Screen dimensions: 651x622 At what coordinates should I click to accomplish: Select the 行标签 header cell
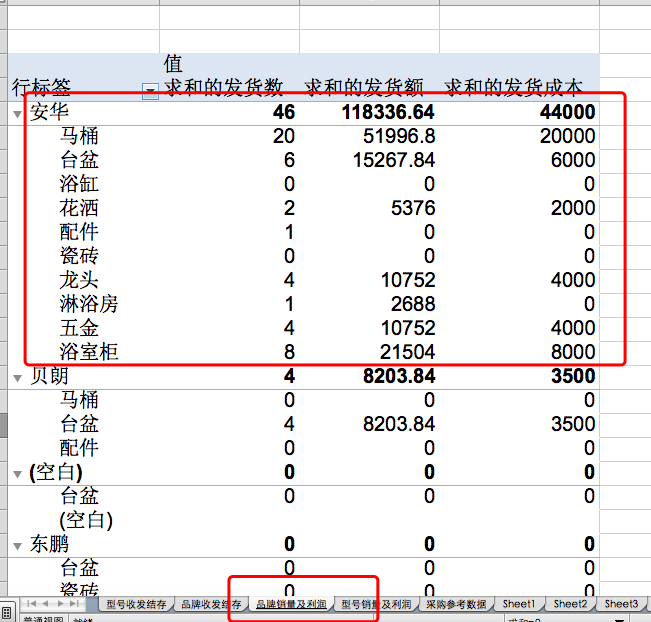click(42, 88)
